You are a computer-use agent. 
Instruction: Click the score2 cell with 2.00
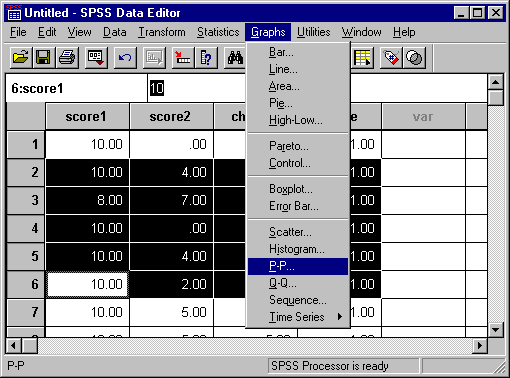pos(171,284)
